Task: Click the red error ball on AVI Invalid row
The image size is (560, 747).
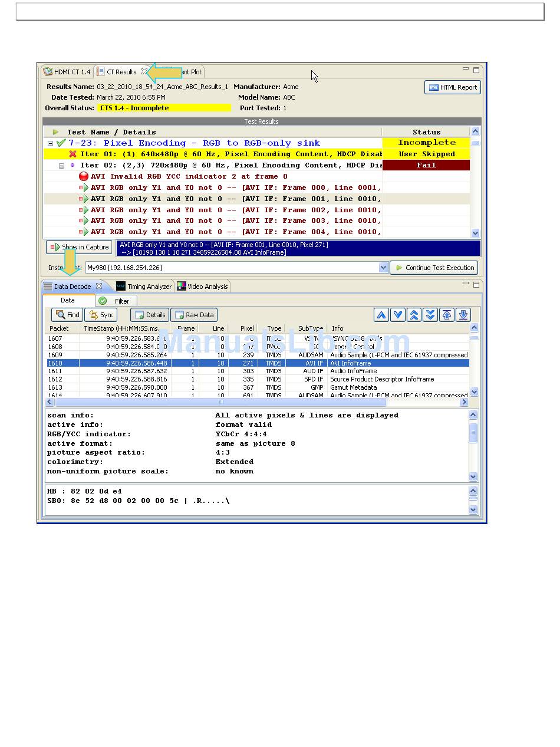Action: [x=84, y=176]
